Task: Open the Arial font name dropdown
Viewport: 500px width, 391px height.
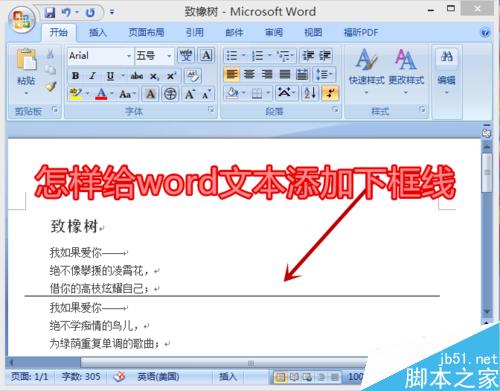Action: click(129, 56)
